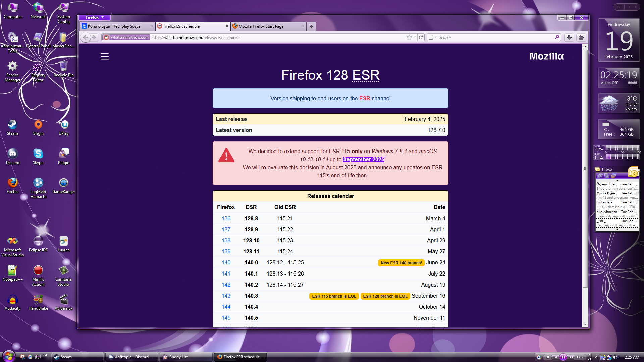644x362 pixels.
Task: Click the Mozilla logo link
Action: [x=546, y=56]
